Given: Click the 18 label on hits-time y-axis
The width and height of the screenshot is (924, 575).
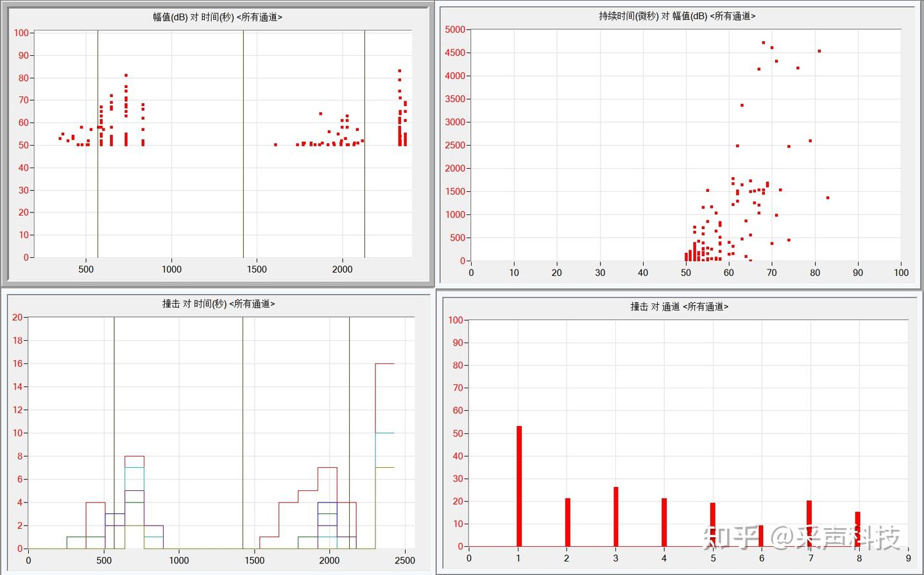Looking at the screenshot, I should (x=17, y=340).
